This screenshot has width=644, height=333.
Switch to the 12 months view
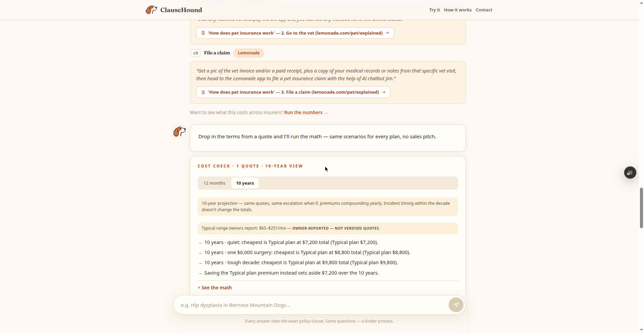[214, 183]
